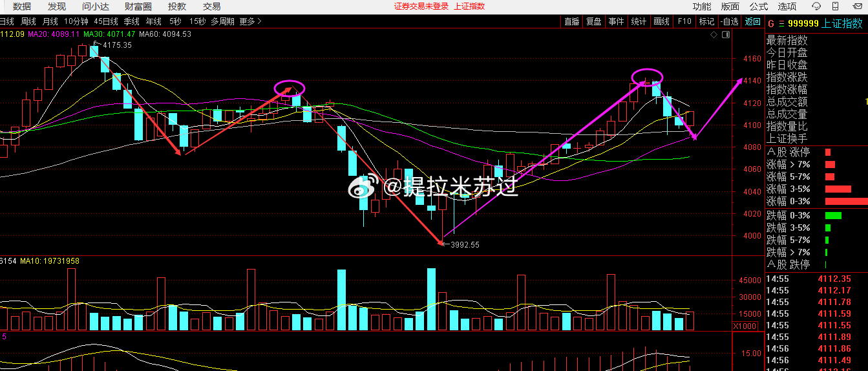
Task: Switch to 月线 monthly period
Action: (50, 21)
